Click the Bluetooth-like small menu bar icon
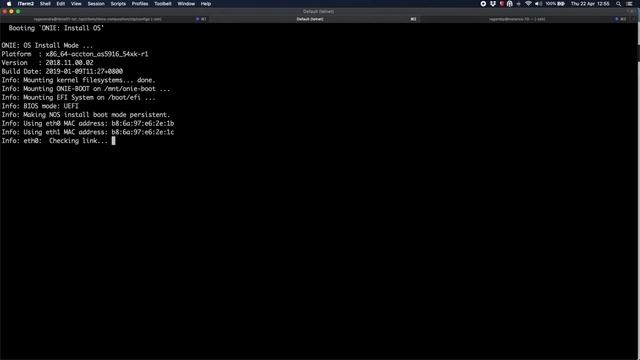Screen dimensions: 640x360 tap(519, 4)
